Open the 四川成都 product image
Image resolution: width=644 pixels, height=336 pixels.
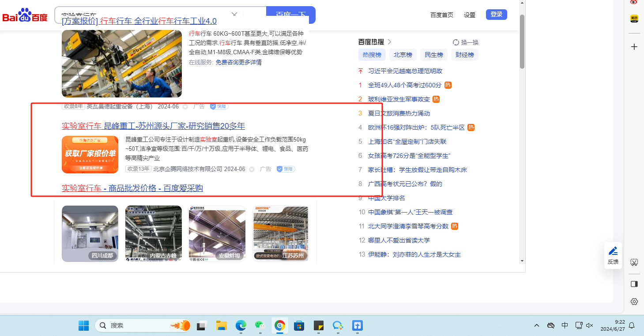click(x=90, y=234)
